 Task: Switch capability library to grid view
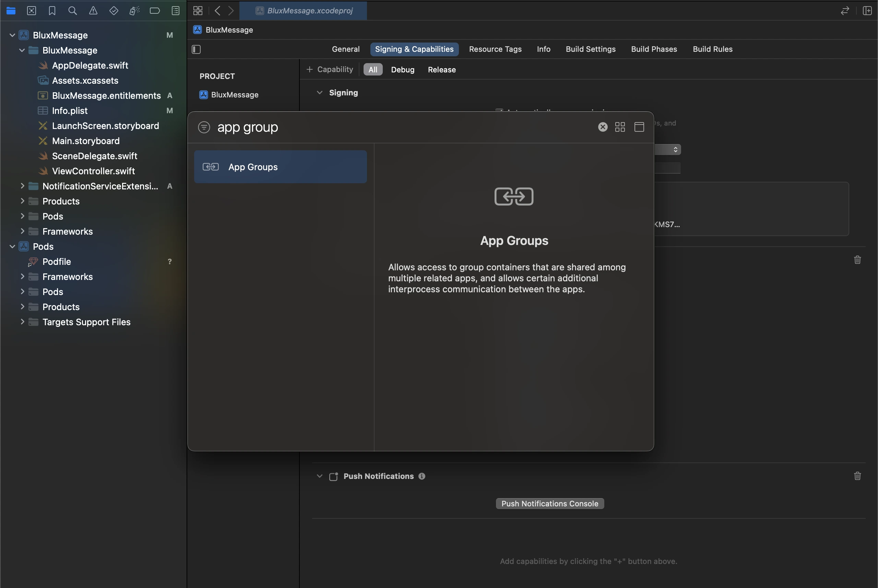coord(620,127)
